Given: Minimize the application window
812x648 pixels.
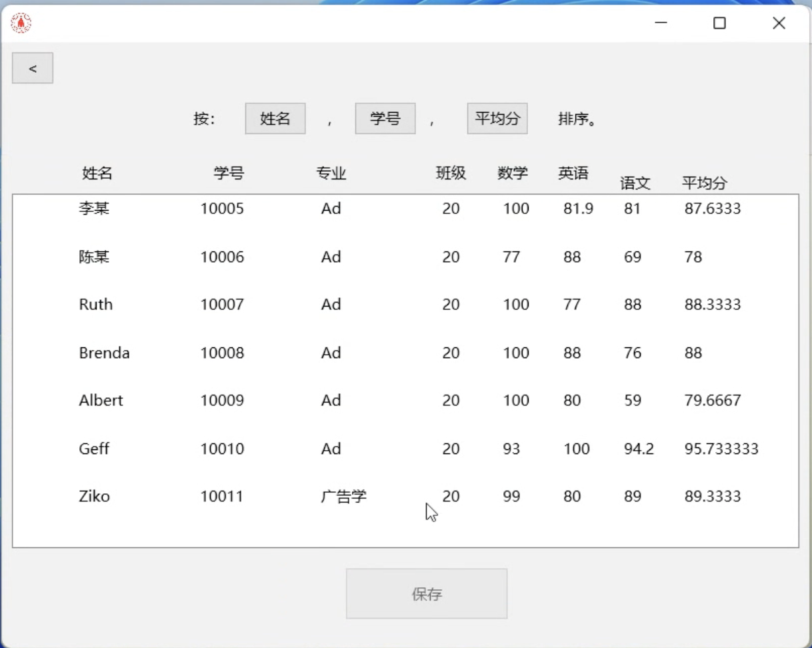Looking at the screenshot, I should pos(661,23).
